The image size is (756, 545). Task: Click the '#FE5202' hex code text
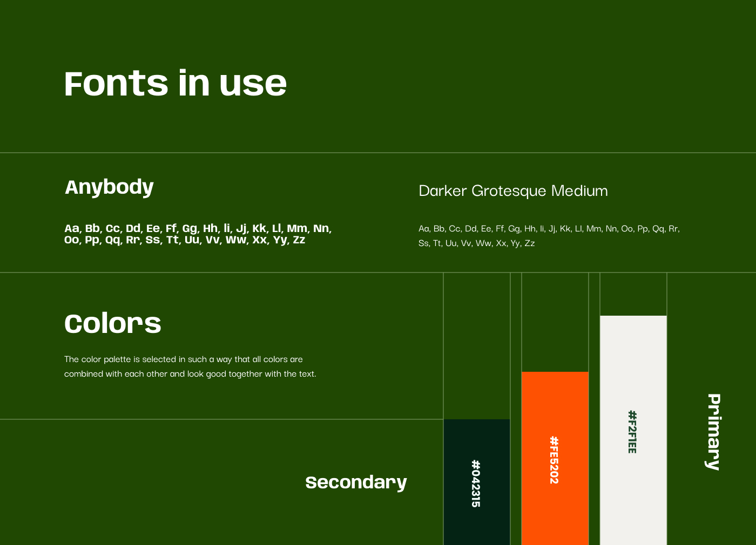[x=554, y=460]
